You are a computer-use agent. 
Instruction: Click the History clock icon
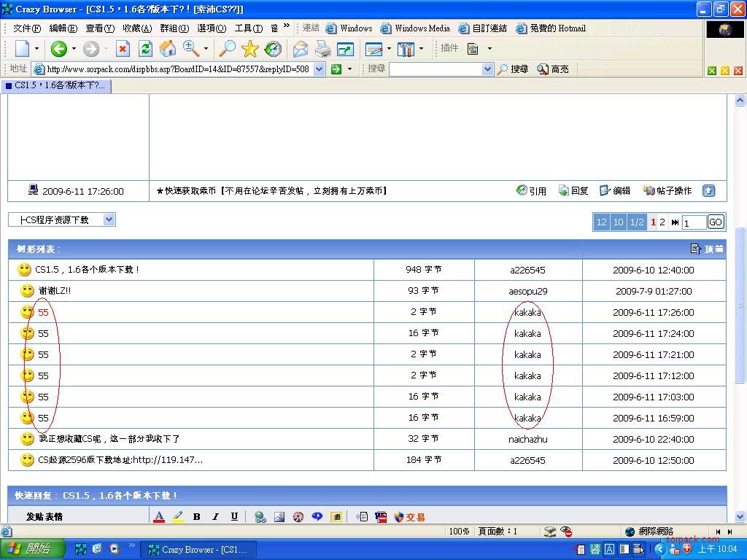(x=273, y=49)
